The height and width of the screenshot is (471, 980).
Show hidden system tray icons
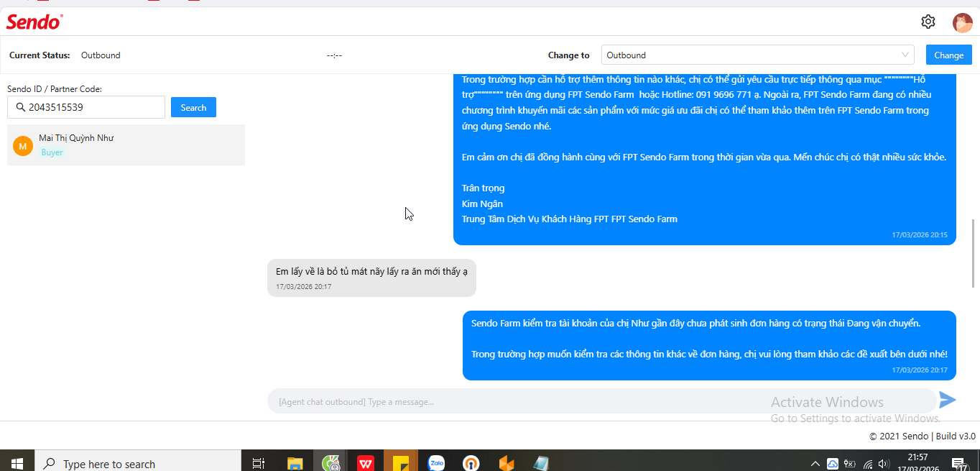coord(815,464)
